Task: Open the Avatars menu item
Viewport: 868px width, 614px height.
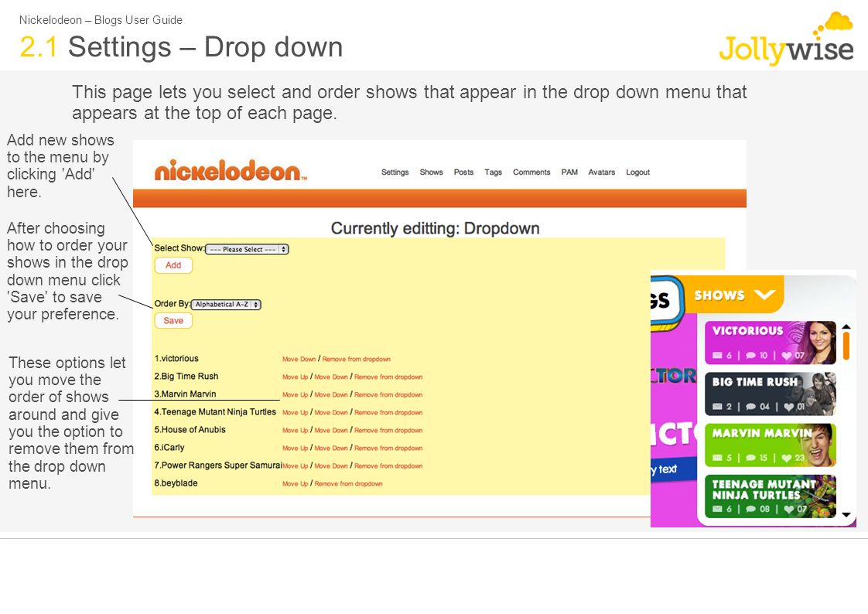Action: point(601,172)
